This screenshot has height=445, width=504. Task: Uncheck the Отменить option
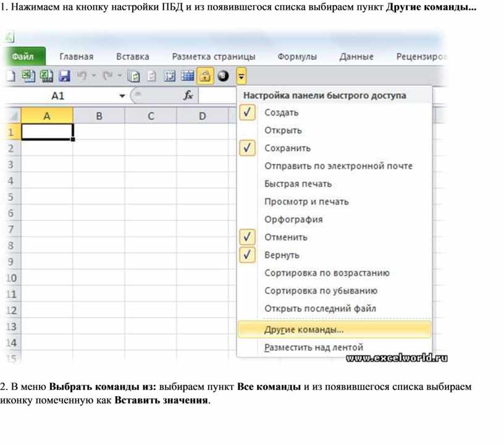pos(247,237)
